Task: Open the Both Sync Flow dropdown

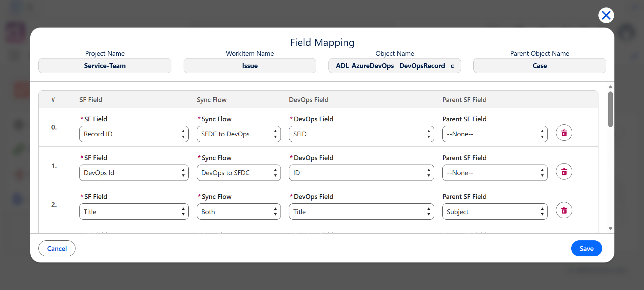Action: [x=239, y=211]
